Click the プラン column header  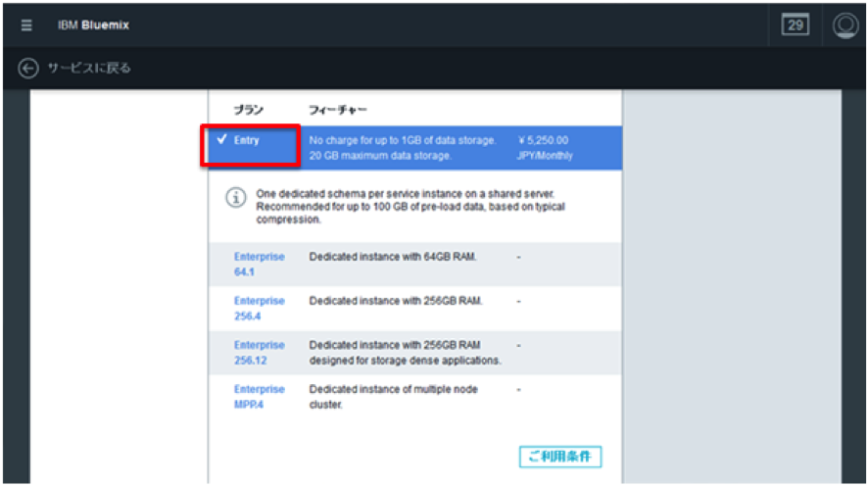point(248,110)
